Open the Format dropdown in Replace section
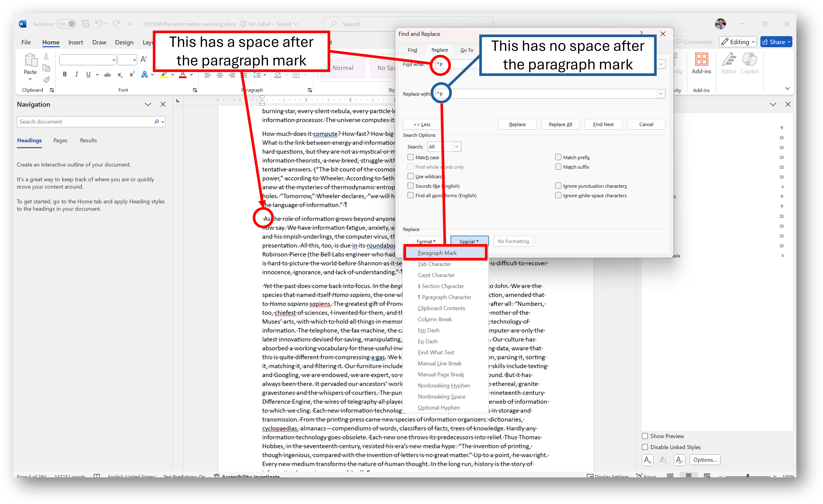The width and height of the screenshot is (823, 504). 426,241
